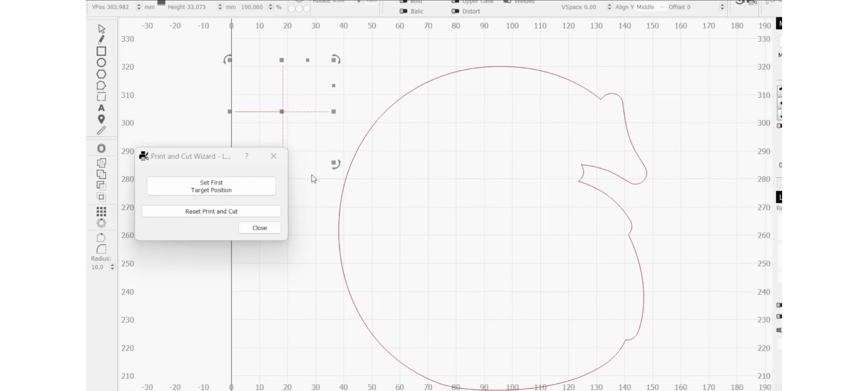The width and height of the screenshot is (868, 391).
Task: Click Close in Print and Cut Wizard
Action: (259, 228)
